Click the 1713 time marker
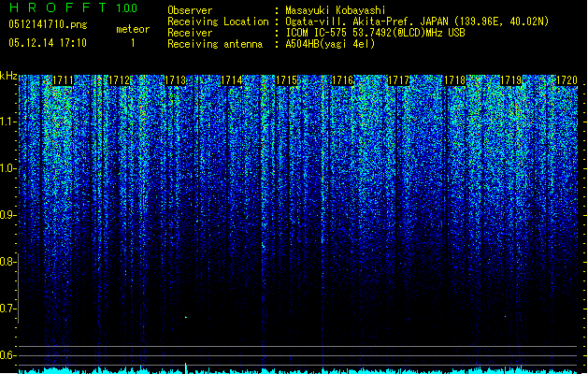This screenshot has width=588, height=374. click(x=175, y=80)
